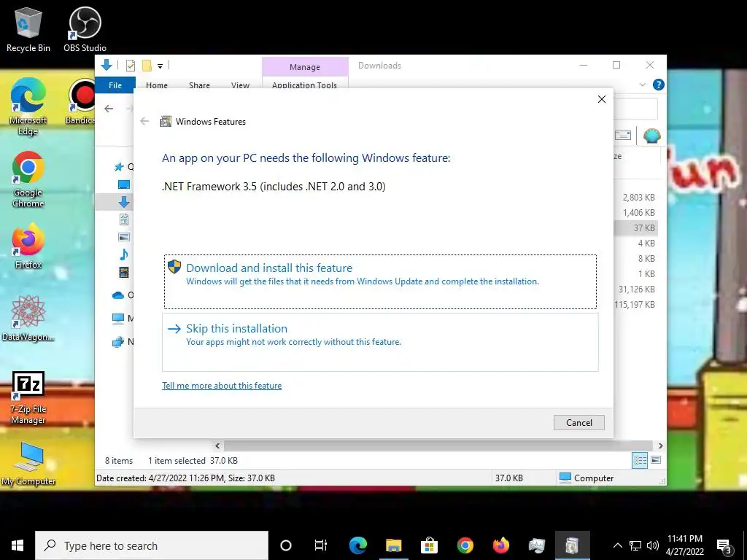Open Microsoft Edge desktop shortcut
Viewport: 747px width, 560px height.
(x=28, y=106)
